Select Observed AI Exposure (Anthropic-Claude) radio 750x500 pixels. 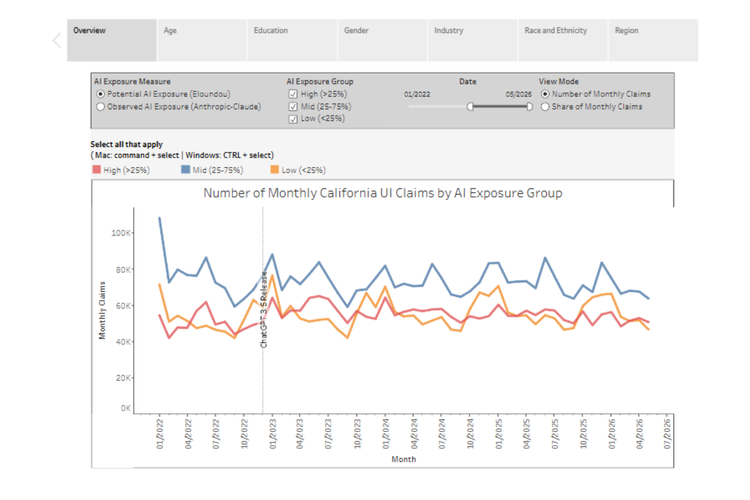(x=100, y=107)
